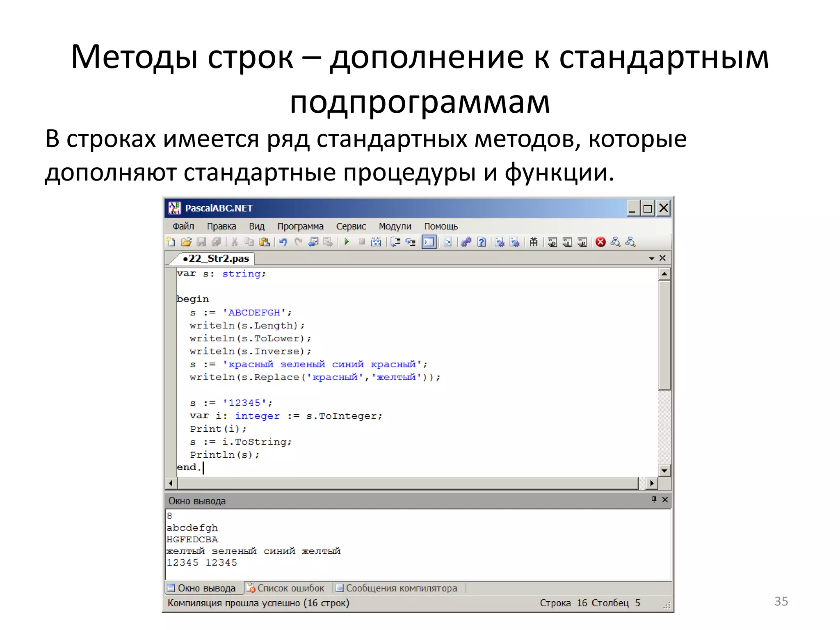This screenshot has height=630, width=840.
Task: Click the editor scroll down arrow
Action: coord(664,470)
